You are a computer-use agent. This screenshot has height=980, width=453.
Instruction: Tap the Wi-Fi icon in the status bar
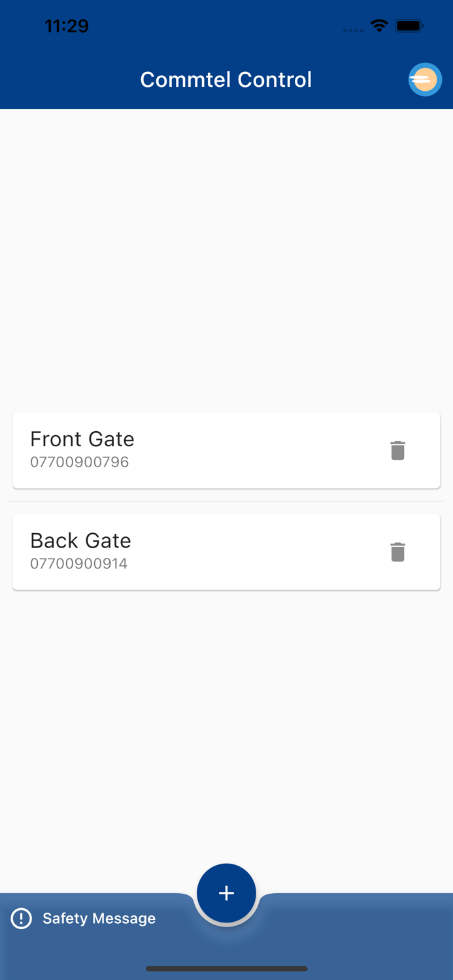point(380,26)
